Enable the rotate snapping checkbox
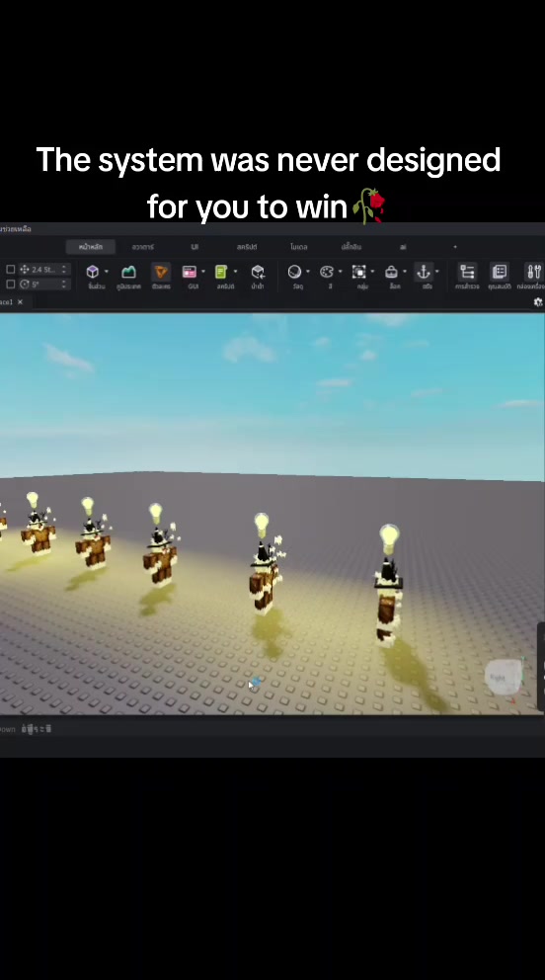 tap(11, 285)
